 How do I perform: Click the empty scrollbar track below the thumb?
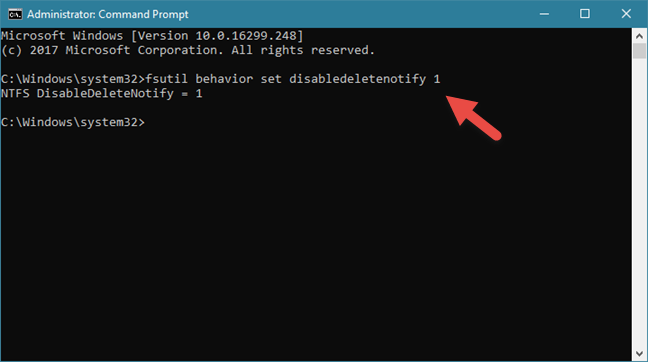[639, 202]
